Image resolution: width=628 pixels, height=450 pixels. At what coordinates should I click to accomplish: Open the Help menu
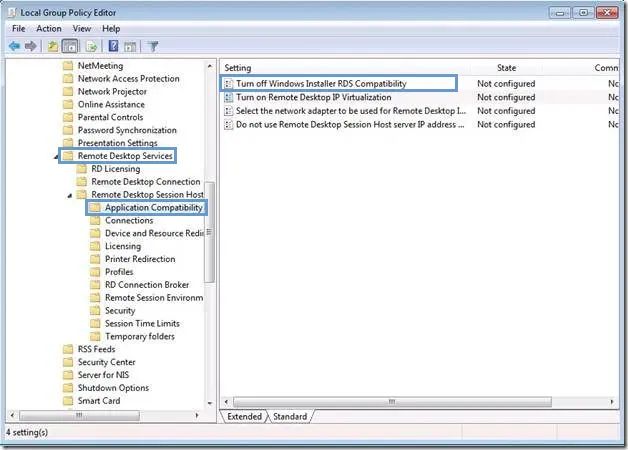(111, 29)
